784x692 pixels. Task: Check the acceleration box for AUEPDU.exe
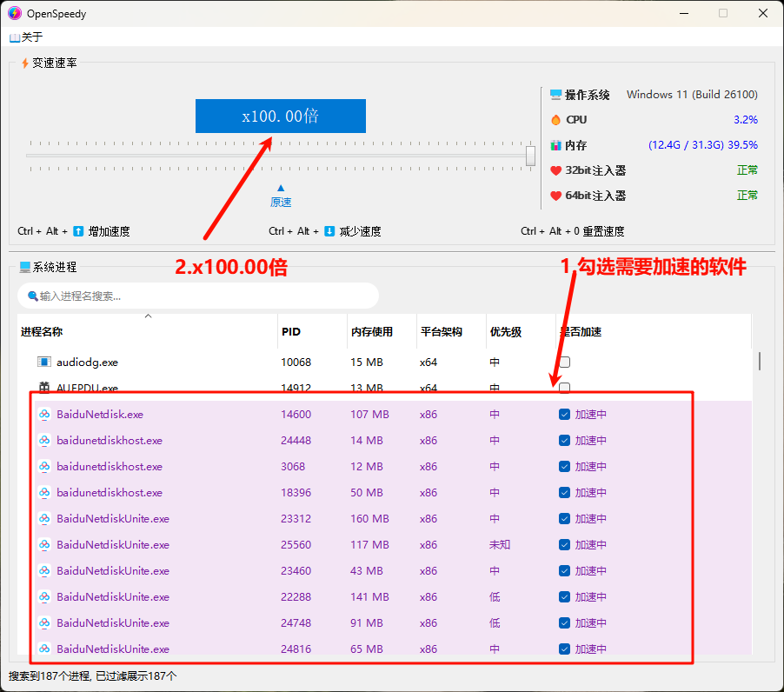coord(563,388)
